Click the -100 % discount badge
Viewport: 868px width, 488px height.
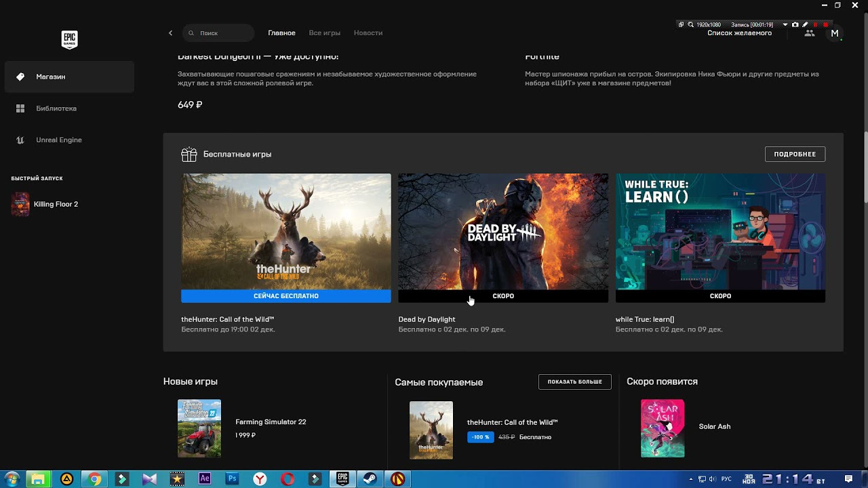[480, 437]
